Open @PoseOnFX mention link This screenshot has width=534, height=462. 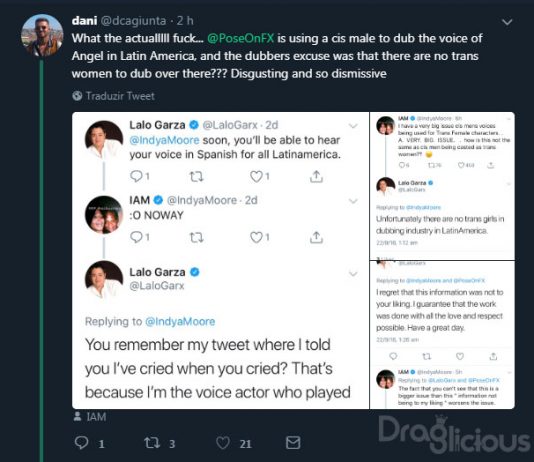tap(240, 38)
